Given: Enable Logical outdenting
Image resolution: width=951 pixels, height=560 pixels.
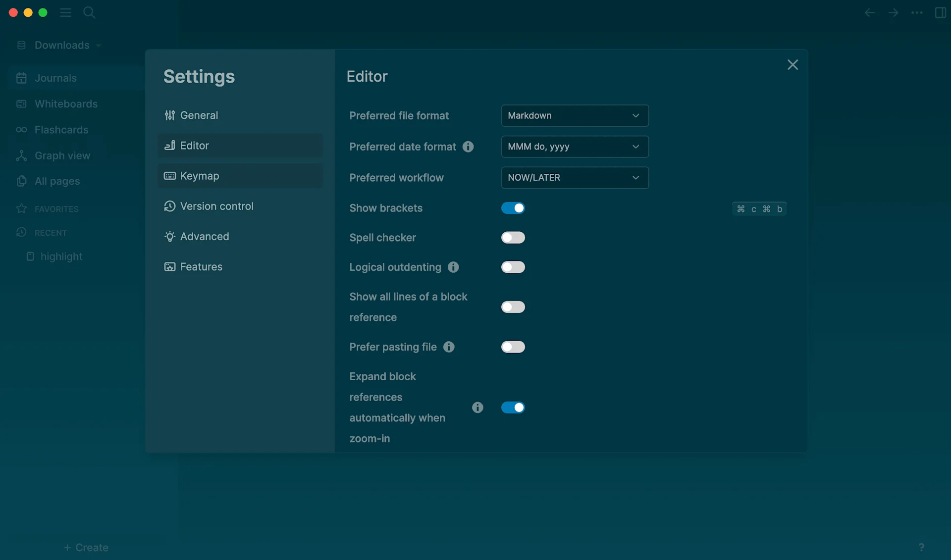Looking at the screenshot, I should click(513, 267).
